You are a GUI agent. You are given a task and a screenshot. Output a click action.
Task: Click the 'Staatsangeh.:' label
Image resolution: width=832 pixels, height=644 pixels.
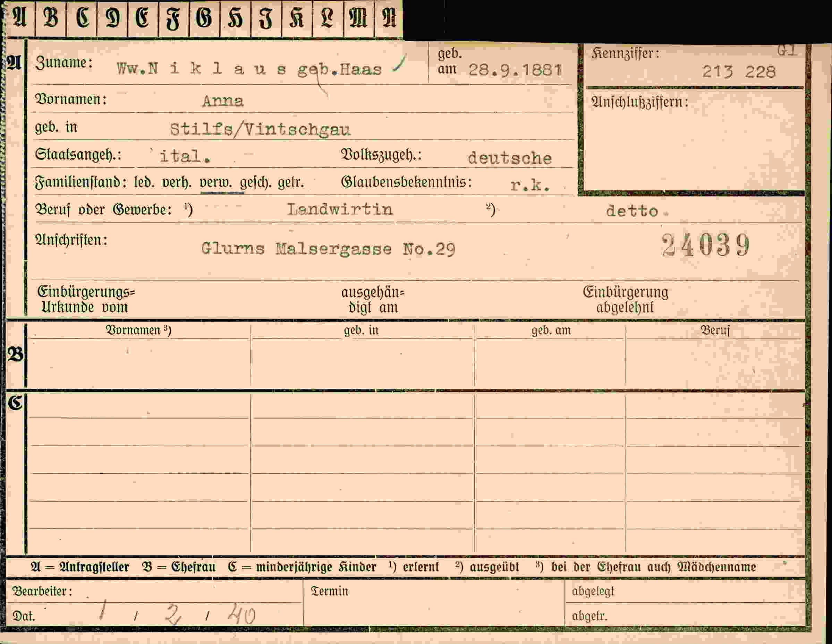pyautogui.click(x=78, y=155)
